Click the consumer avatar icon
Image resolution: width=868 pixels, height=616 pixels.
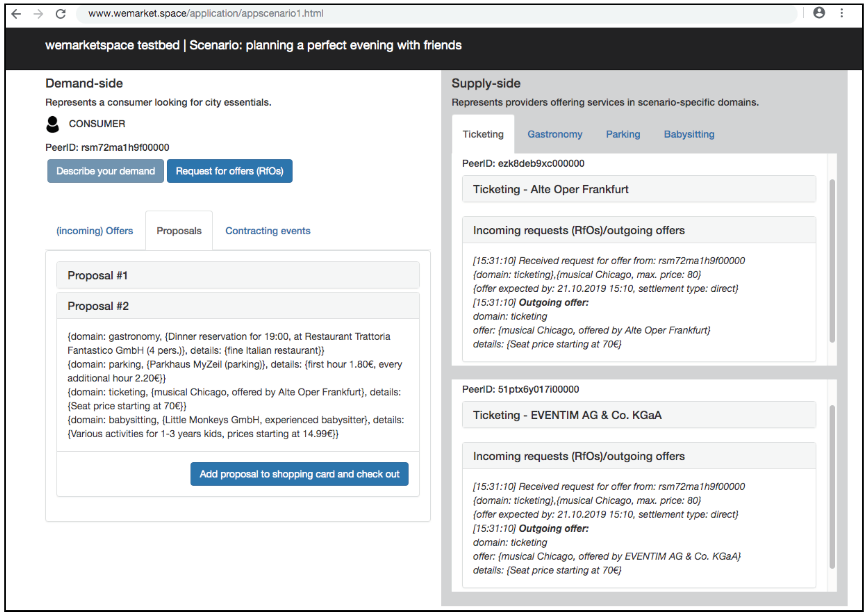[x=53, y=124]
